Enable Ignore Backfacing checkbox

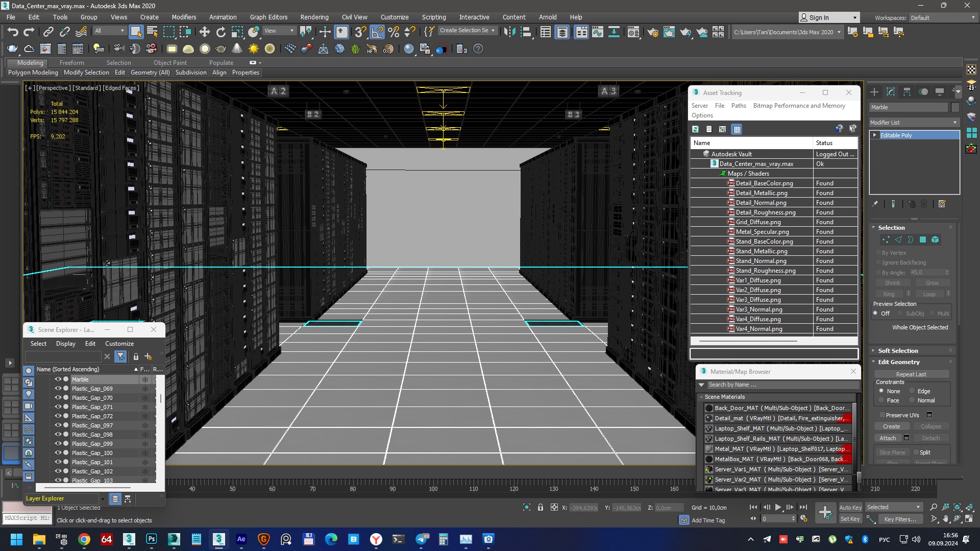878,262
